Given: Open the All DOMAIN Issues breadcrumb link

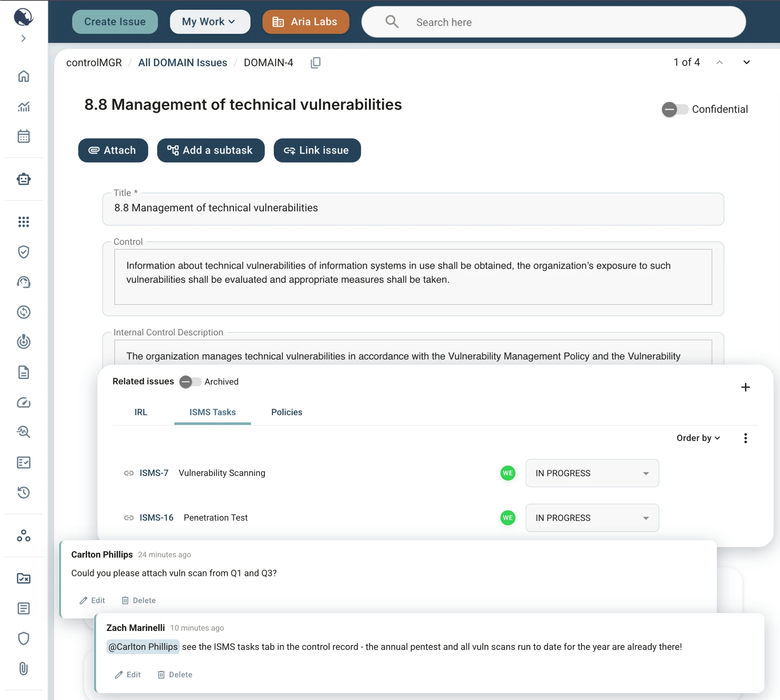Looking at the screenshot, I should tap(183, 63).
